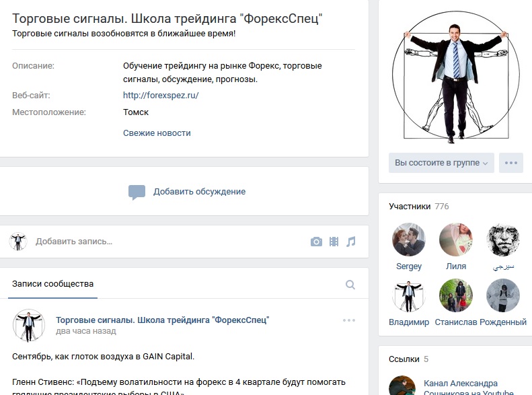Click the speech bubble discussion icon
532x395 pixels.
click(x=137, y=192)
